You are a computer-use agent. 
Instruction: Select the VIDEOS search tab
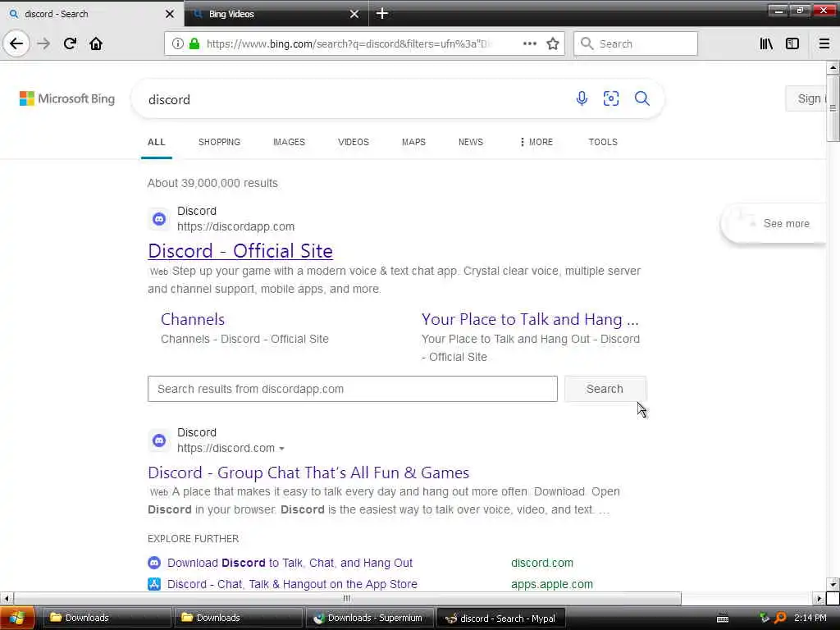(x=353, y=142)
